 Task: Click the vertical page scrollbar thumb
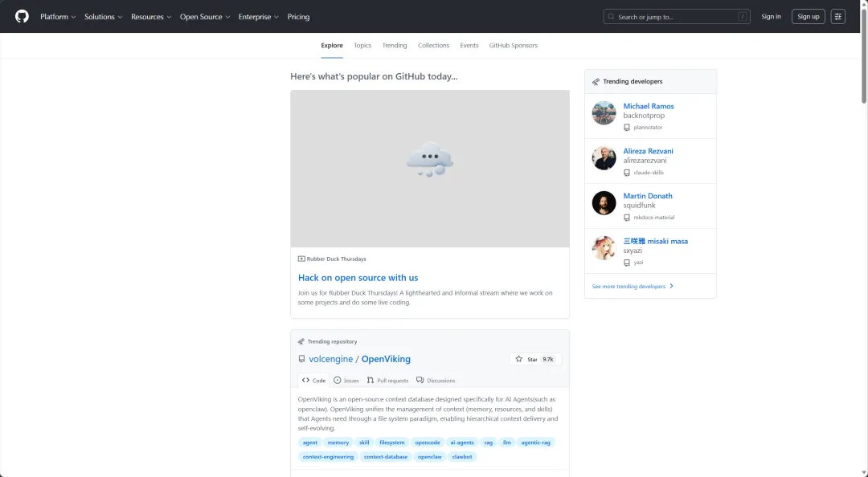pos(863,55)
